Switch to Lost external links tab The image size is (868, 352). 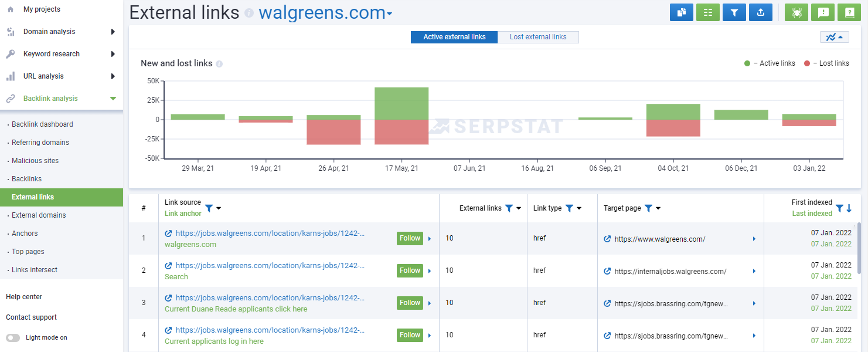(538, 37)
